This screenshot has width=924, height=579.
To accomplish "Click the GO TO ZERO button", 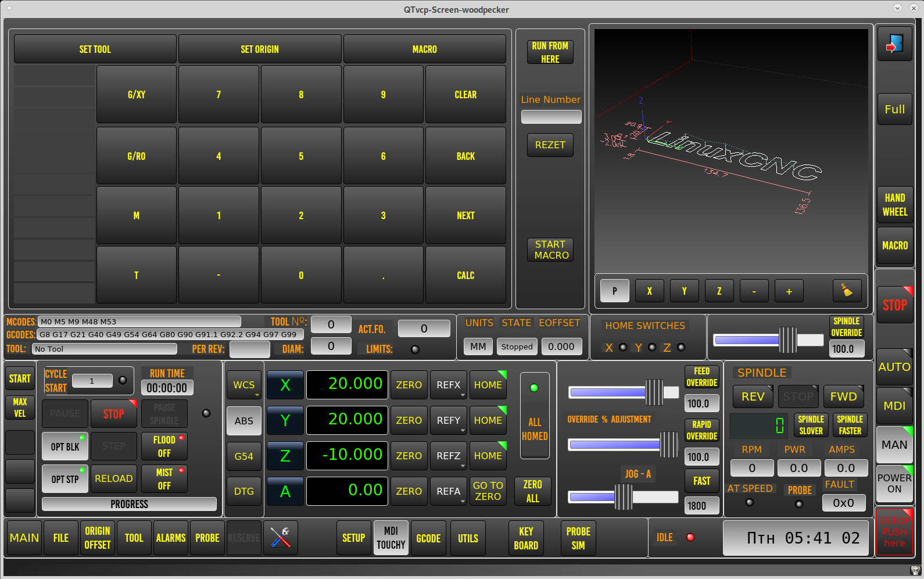I will 488,491.
